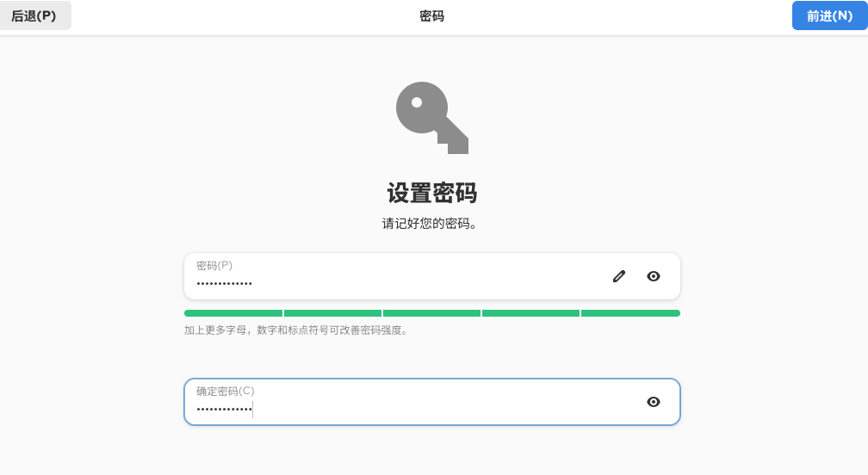
Task: Reveal the 确定密码(C) field with its eye icon
Action: pos(654,402)
